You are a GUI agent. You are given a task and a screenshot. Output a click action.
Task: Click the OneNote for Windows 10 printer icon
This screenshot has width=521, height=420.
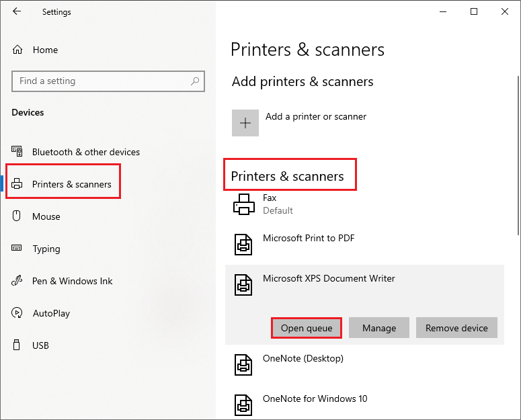point(243,405)
